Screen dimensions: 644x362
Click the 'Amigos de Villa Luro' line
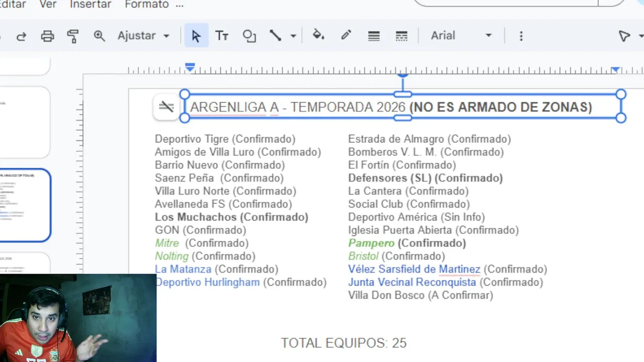pyautogui.click(x=238, y=152)
